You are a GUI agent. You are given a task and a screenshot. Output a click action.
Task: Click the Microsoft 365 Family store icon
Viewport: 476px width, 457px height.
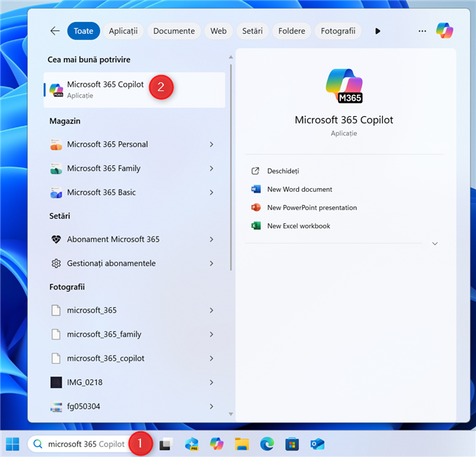click(56, 168)
